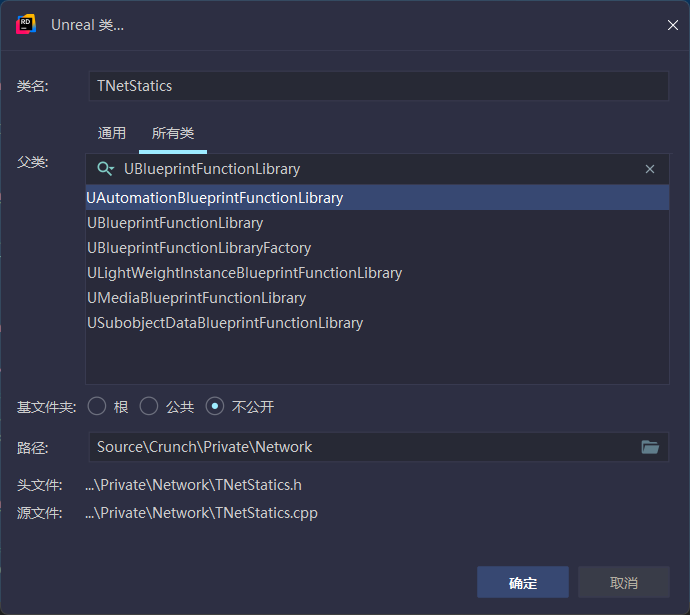The width and height of the screenshot is (690, 615).
Task: Click the header file path TNetStatics.h
Action: click(193, 485)
